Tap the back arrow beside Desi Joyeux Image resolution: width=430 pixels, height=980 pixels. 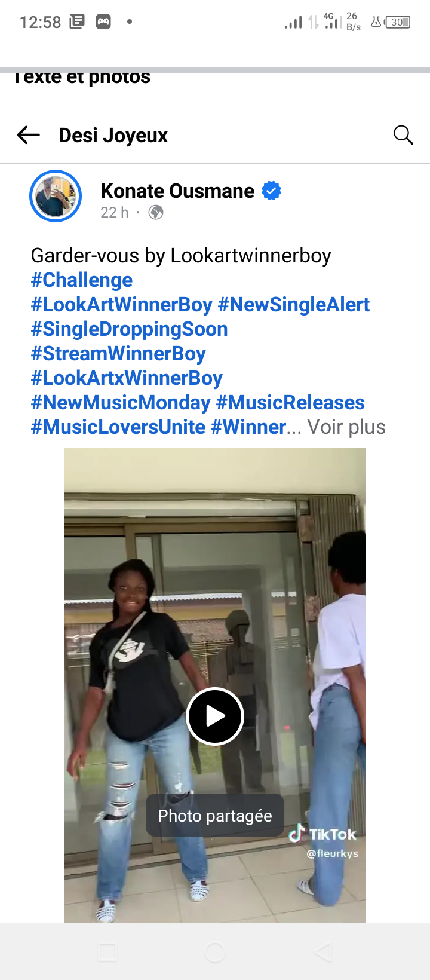(28, 135)
